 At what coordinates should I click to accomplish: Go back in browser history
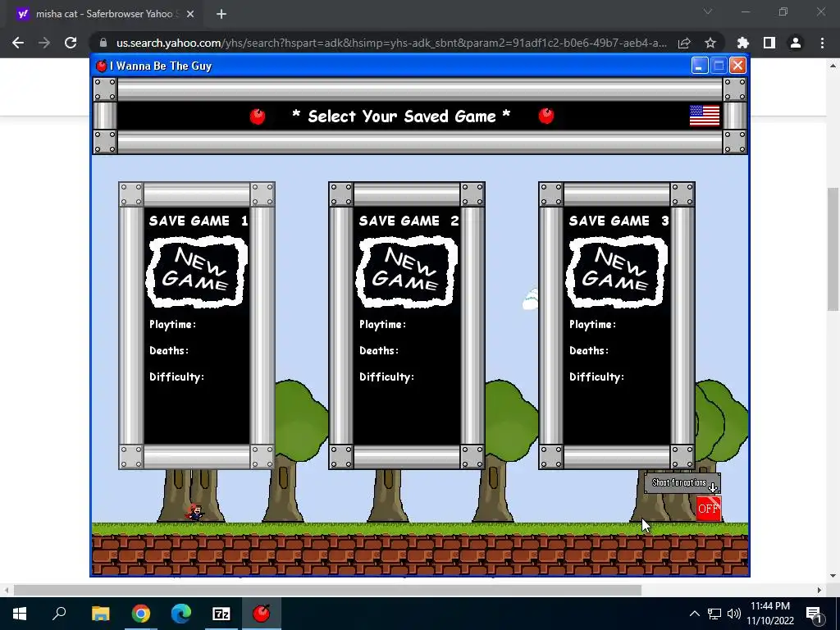point(18,43)
